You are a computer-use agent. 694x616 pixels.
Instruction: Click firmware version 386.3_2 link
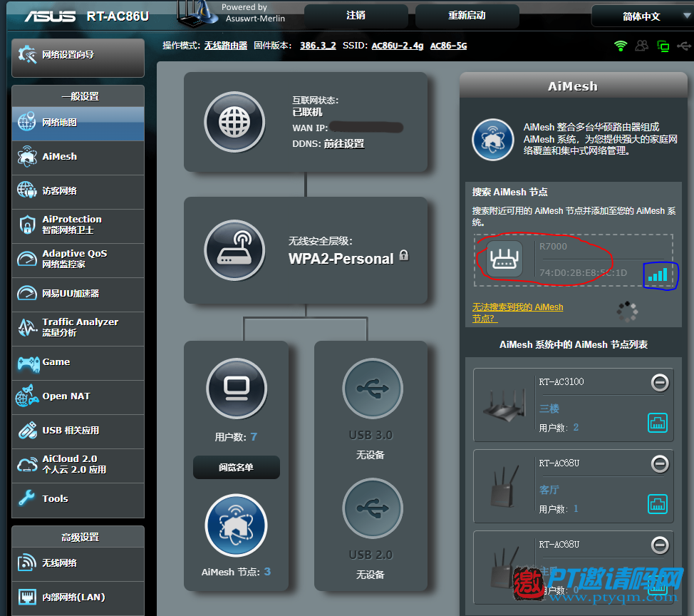pyautogui.click(x=318, y=46)
